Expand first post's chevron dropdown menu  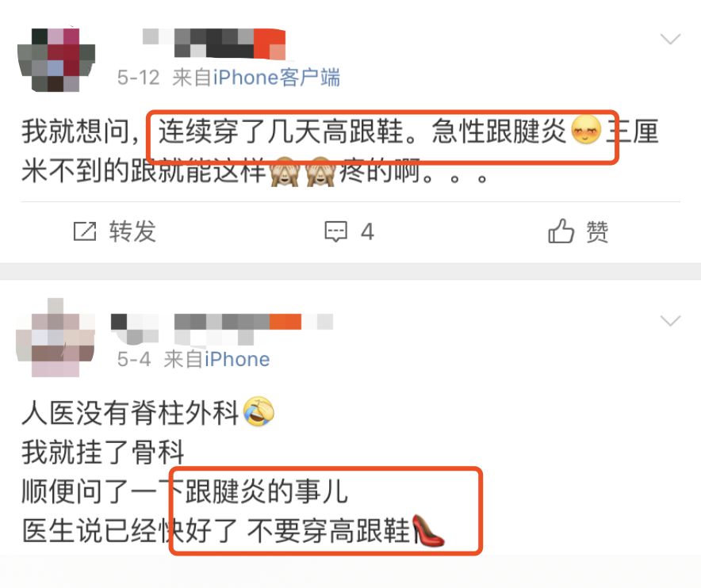[x=670, y=39]
